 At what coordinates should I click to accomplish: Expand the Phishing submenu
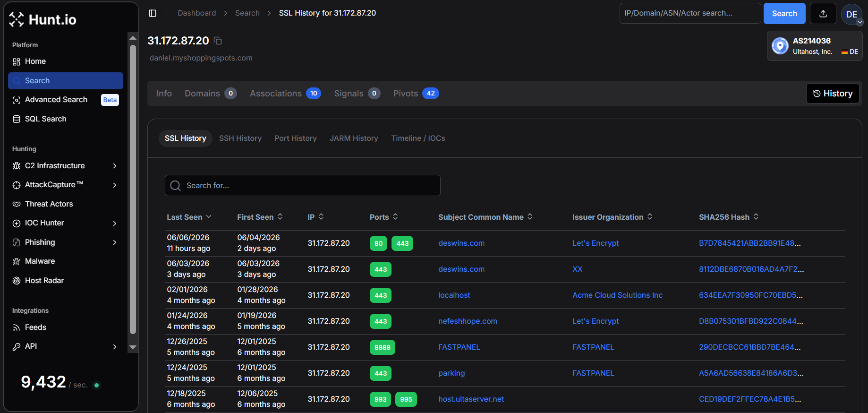(115, 242)
